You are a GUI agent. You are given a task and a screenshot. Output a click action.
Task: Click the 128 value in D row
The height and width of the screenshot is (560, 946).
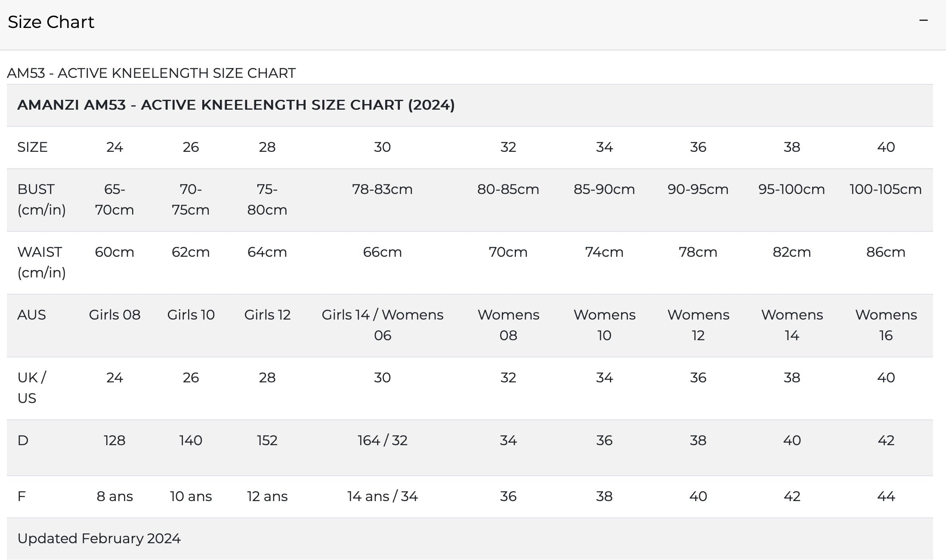[114, 440]
